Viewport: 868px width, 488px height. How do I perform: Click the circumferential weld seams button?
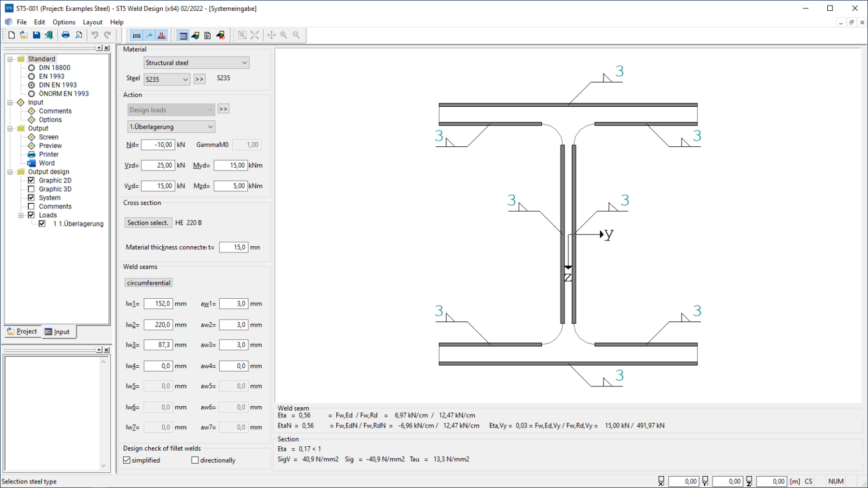click(x=148, y=282)
